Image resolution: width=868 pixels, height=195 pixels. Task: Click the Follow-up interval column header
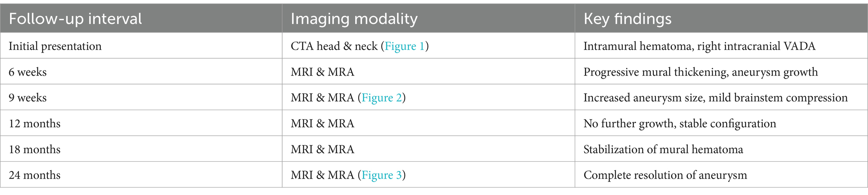click(x=75, y=19)
